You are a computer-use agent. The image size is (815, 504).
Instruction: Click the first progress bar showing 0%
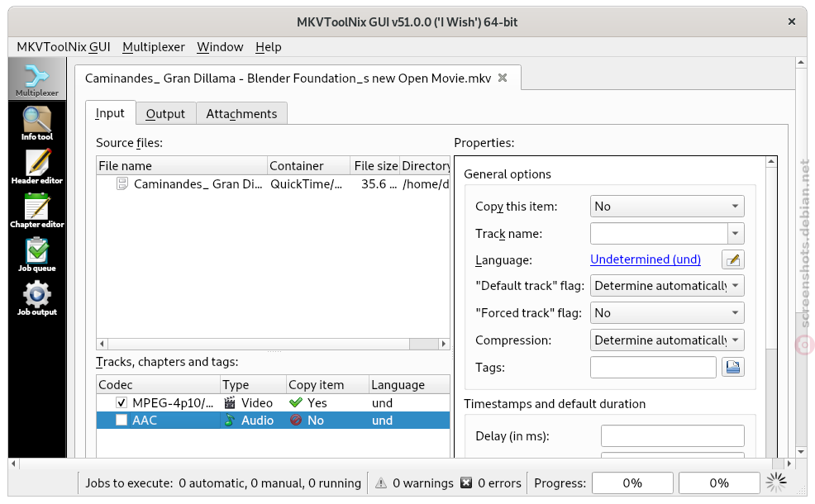coord(632,483)
